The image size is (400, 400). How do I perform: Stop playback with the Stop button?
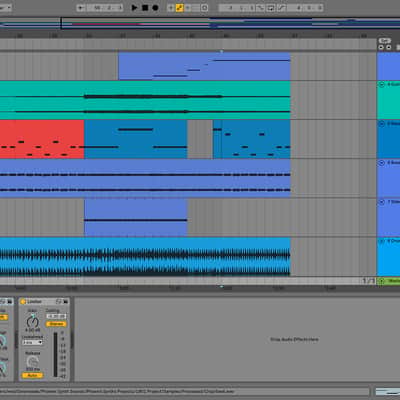tap(145, 7)
